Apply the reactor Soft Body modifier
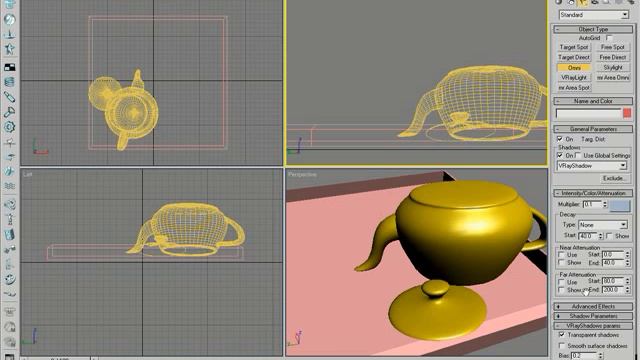The height and width of the screenshot is (360, 640). coord(9,327)
